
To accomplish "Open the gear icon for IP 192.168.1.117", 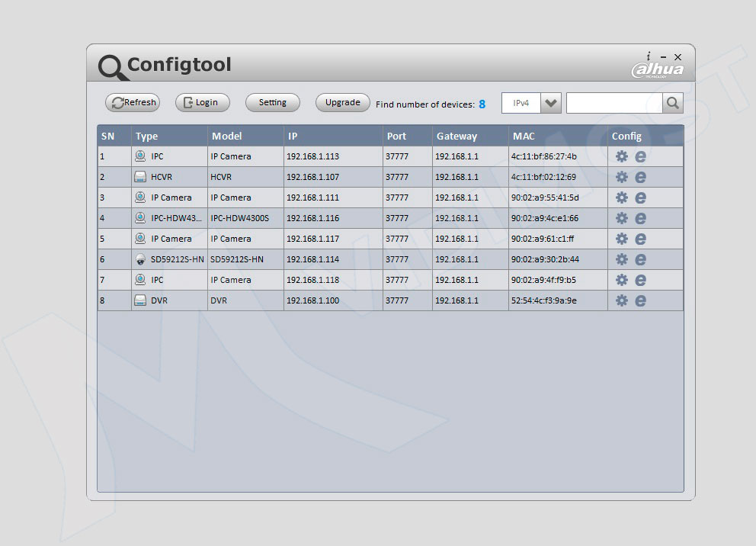I will (x=621, y=239).
